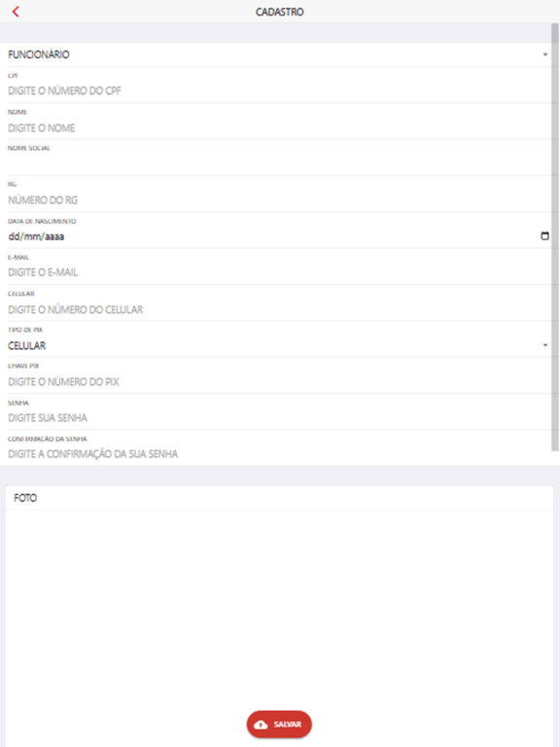Expand the Funcionário dropdown arrow
Viewport: 560px width, 747px height.
545,54
